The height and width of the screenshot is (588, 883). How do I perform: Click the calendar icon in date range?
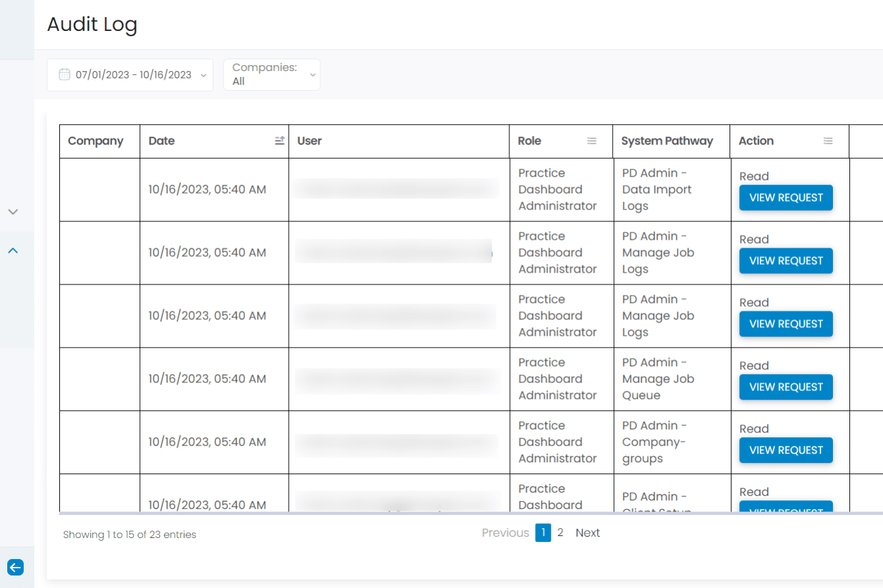point(65,74)
